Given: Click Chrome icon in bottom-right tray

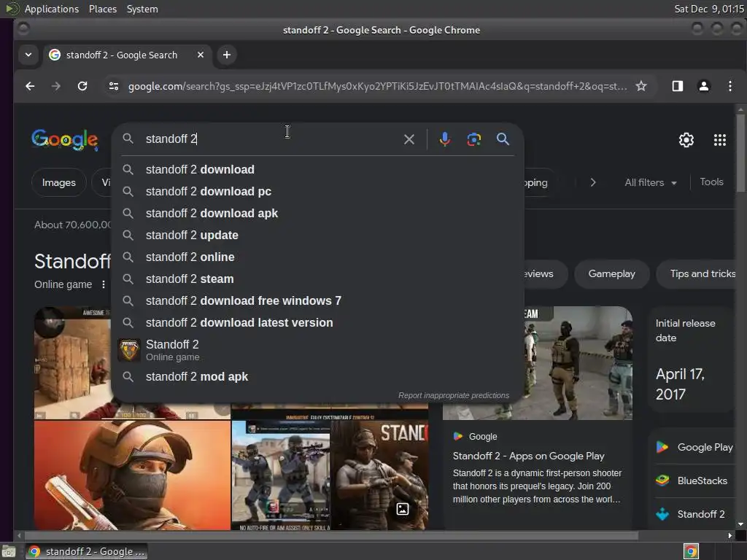Looking at the screenshot, I should click(691, 551).
